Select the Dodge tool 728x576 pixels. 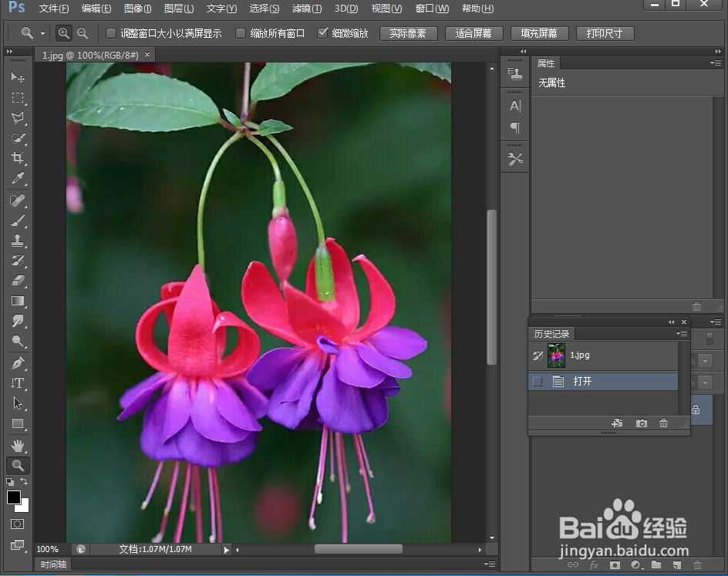(x=18, y=341)
